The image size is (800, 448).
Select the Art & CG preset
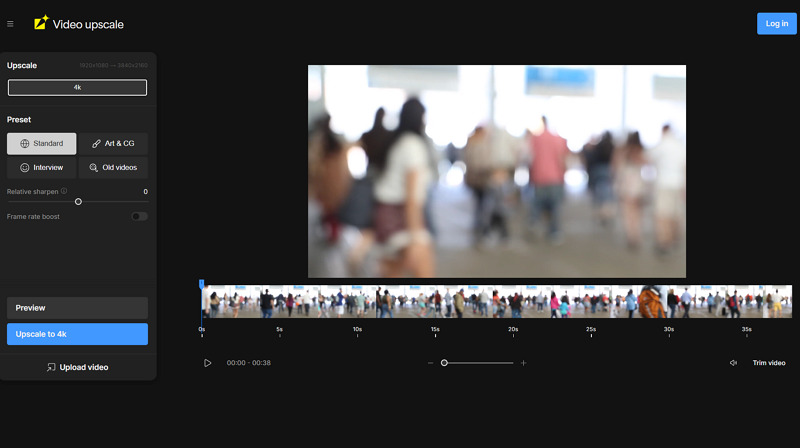click(113, 144)
